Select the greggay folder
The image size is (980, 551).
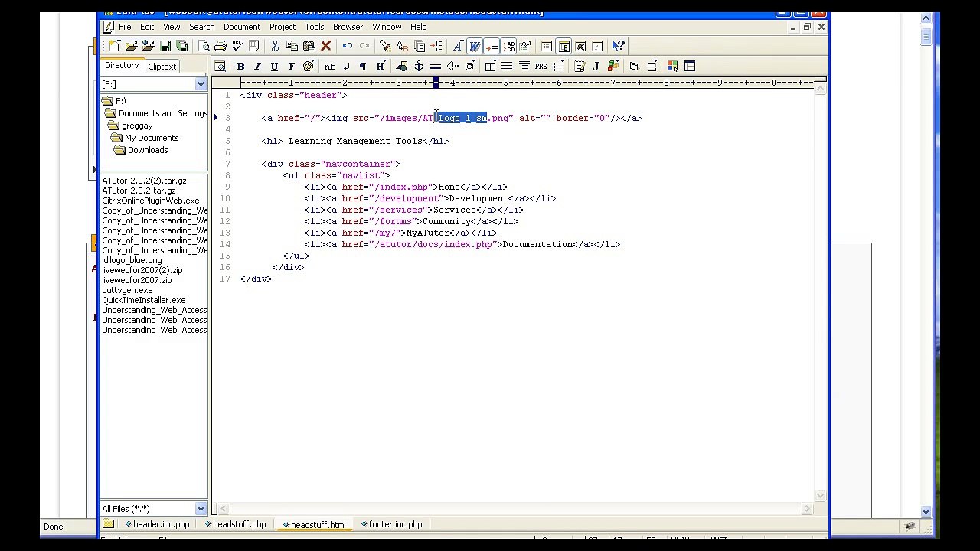pos(131,126)
